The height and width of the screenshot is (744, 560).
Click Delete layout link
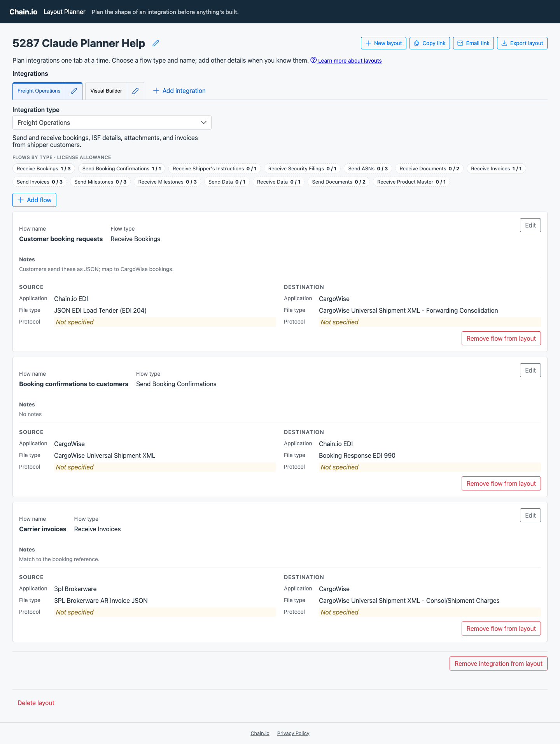[36, 703]
